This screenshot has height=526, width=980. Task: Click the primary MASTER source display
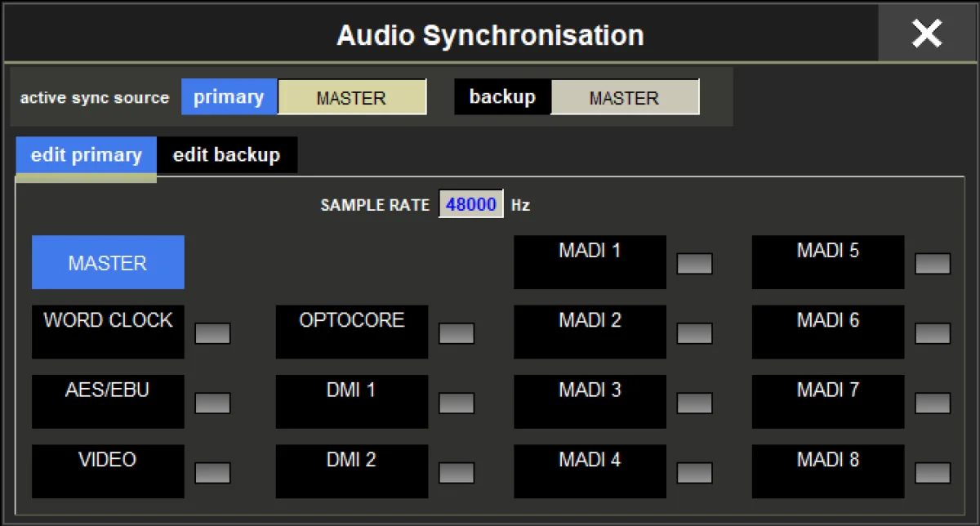(x=352, y=97)
